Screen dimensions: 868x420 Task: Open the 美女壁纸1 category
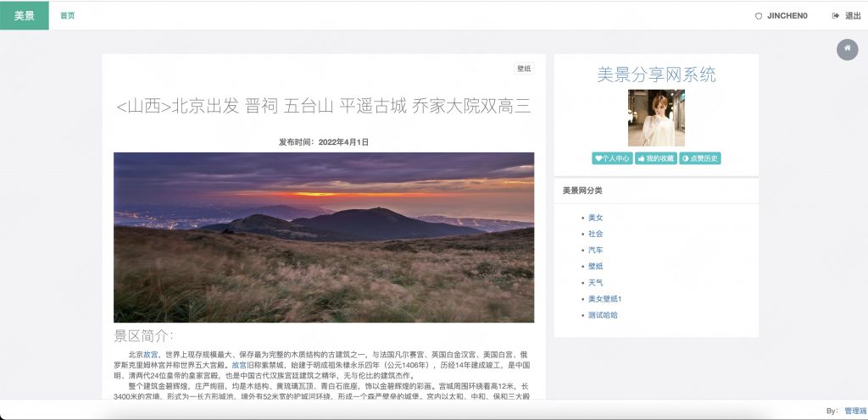pyautogui.click(x=605, y=299)
